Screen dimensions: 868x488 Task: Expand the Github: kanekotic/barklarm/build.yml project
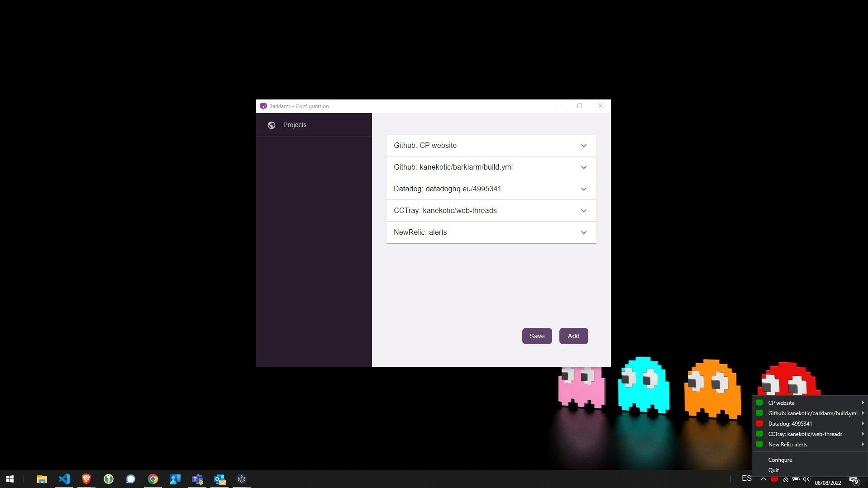[x=491, y=167]
